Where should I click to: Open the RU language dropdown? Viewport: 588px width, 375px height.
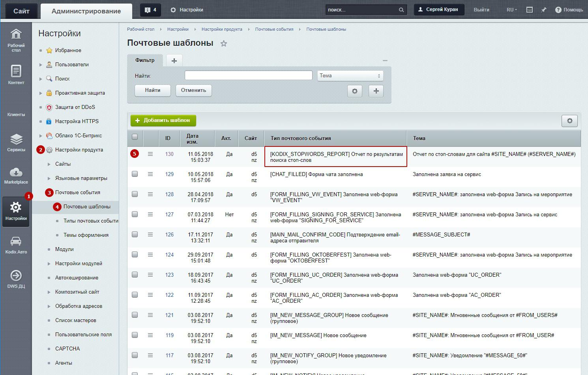512,10
